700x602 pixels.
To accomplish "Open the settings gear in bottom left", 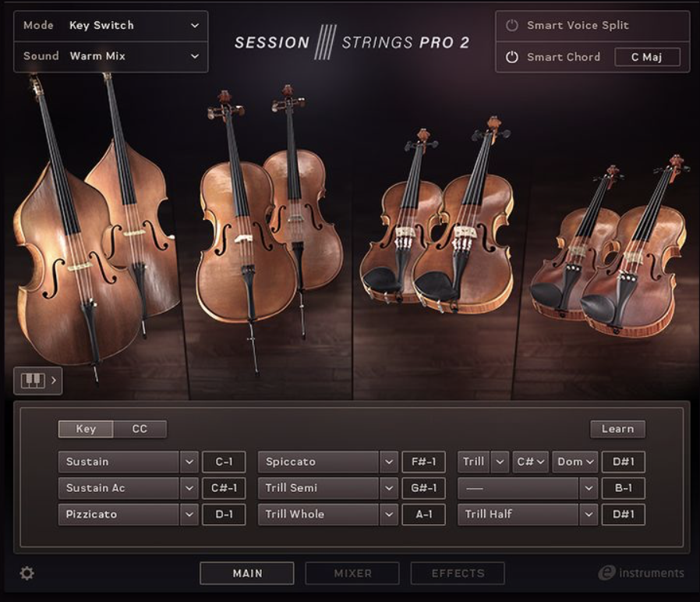I will pyautogui.click(x=28, y=573).
